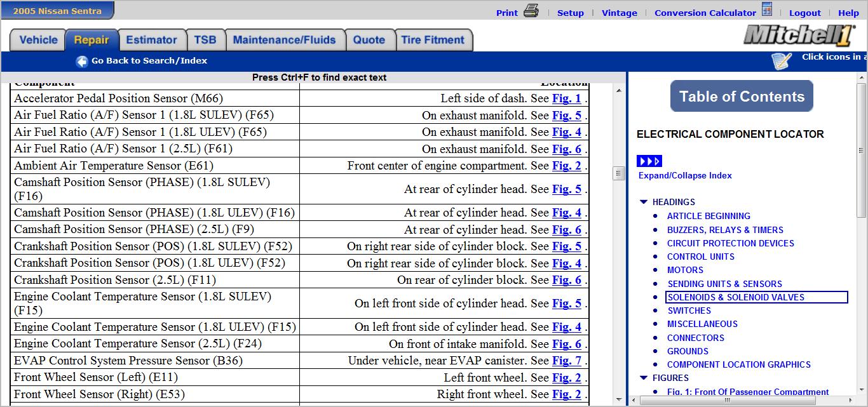Click Ambient Air Temperature Sensor (E61) cell
Image resolution: width=868 pixels, height=407 pixels.
[155, 166]
